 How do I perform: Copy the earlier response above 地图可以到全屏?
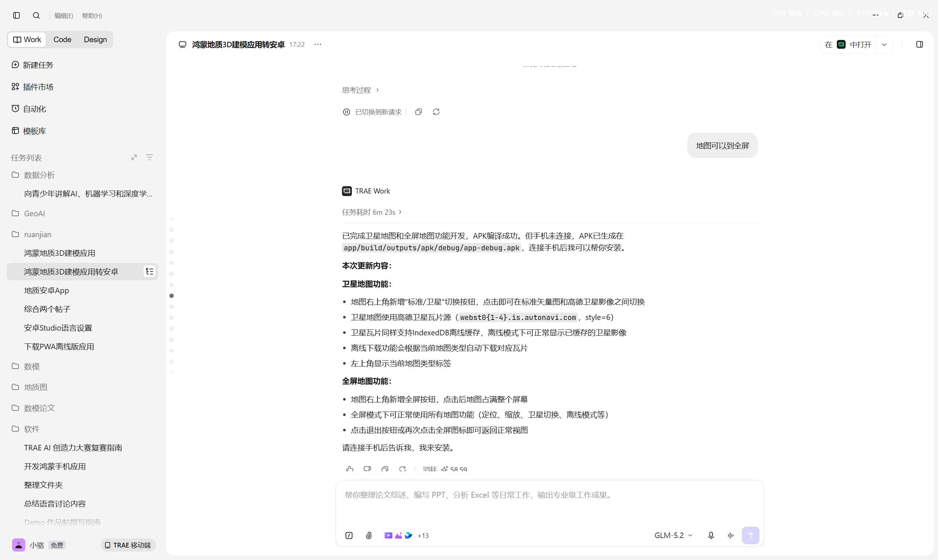419,112
